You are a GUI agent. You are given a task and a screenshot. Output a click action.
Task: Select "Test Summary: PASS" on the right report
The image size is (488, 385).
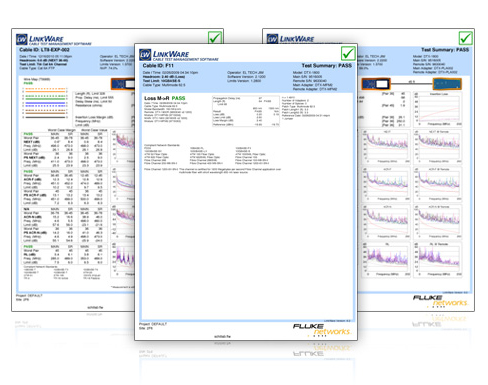445,50
